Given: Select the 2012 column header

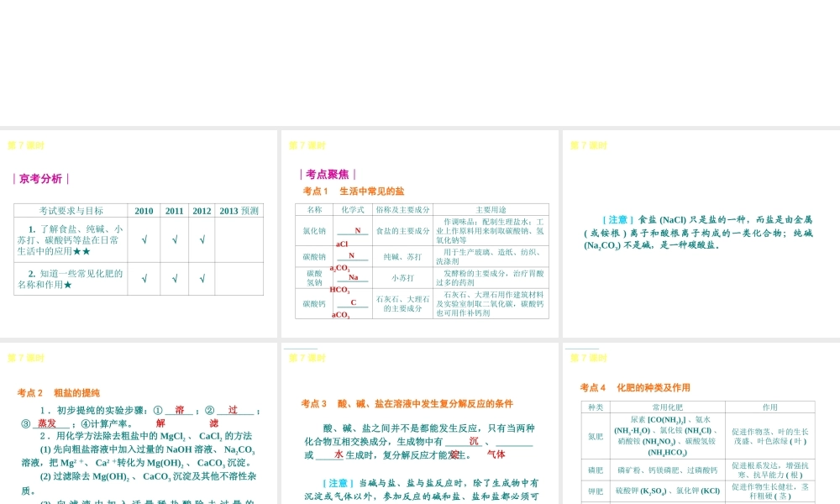Looking at the screenshot, I should pos(202,211).
